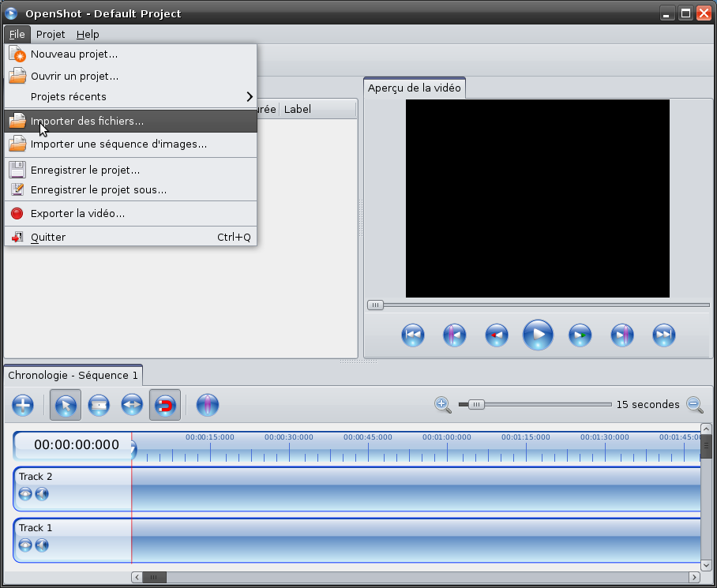Open the Projet menu
Image resolution: width=717 pixels, height=588 pixels.
click(51, 35)
